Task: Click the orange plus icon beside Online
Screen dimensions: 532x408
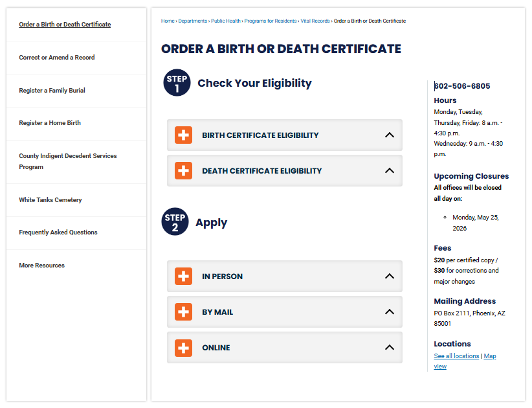Action: [x=184, y=348]
